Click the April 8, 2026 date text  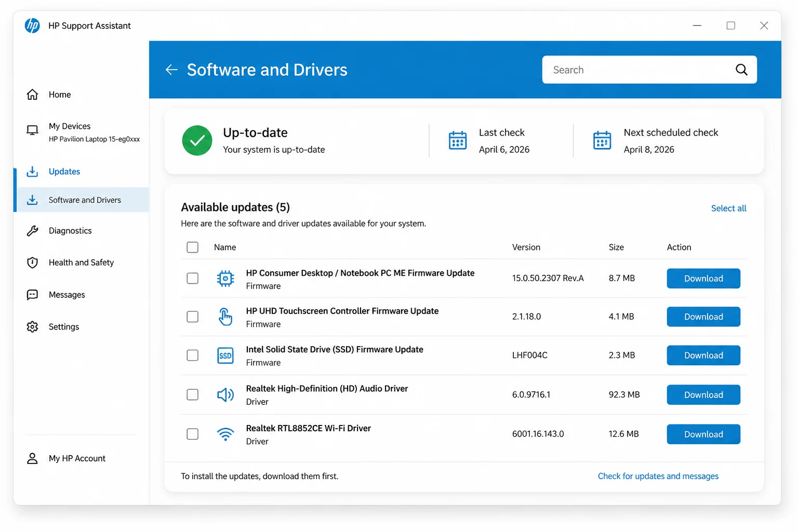click(x=649, y=150)
